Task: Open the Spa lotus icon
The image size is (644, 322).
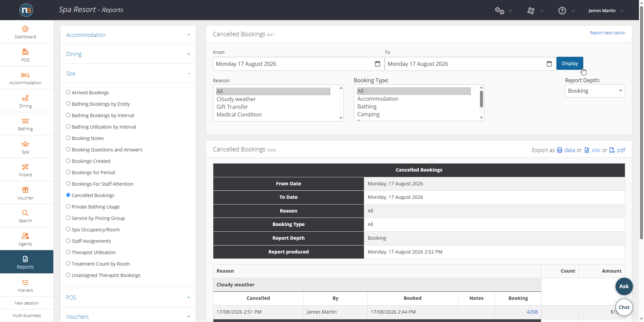Action: click(x=25, y=144)
